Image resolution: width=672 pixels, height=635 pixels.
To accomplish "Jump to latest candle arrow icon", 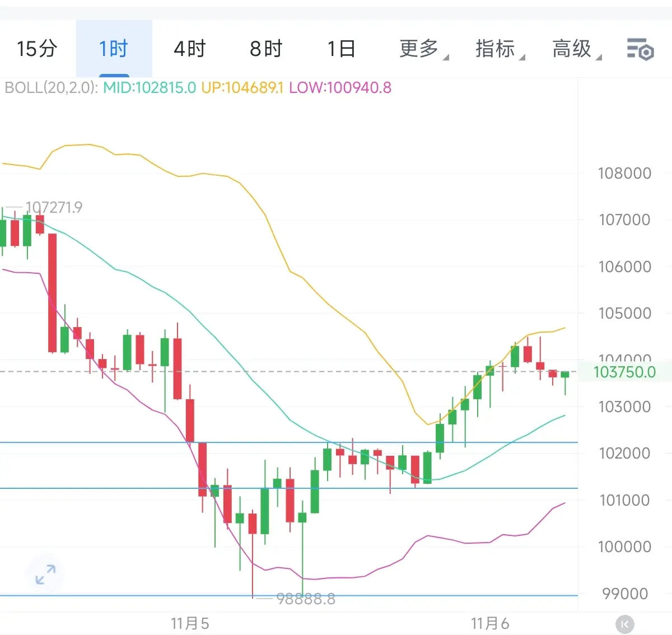I will click(x=625, y=624).
